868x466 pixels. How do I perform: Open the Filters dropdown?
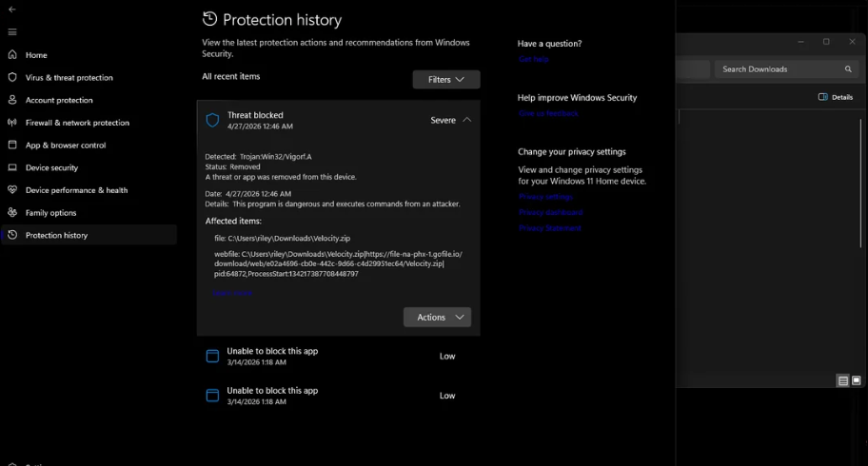(445, 80)
